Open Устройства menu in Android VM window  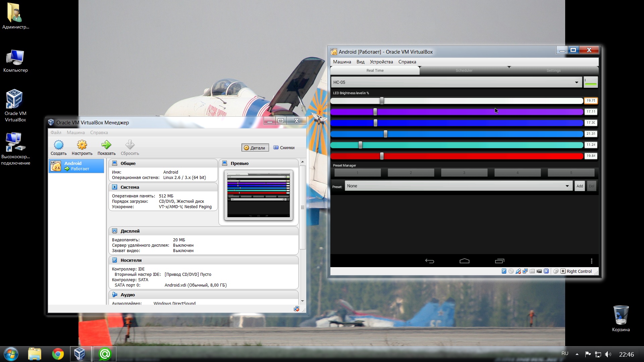(381, 62)
